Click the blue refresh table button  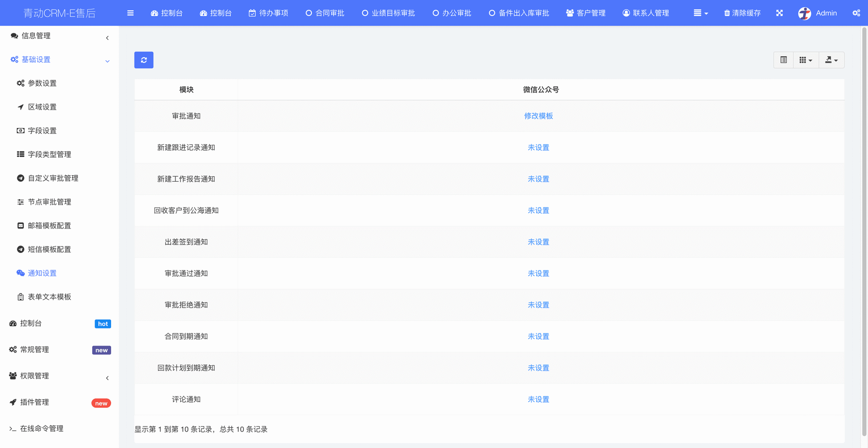144,60
